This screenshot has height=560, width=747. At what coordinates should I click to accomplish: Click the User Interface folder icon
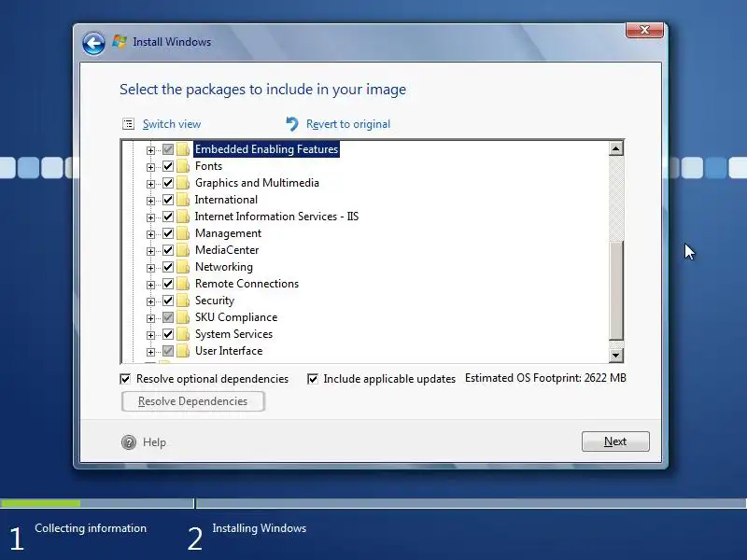click(x=183, y=351)
